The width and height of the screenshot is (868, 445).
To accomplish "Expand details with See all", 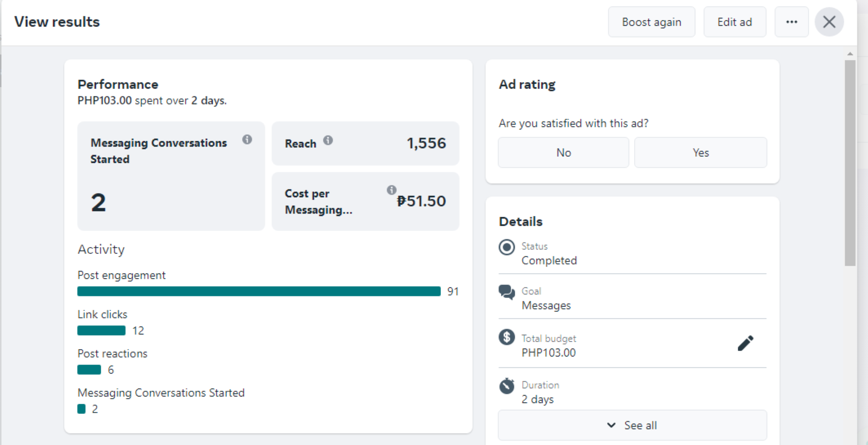I will [x=632, y=425].
